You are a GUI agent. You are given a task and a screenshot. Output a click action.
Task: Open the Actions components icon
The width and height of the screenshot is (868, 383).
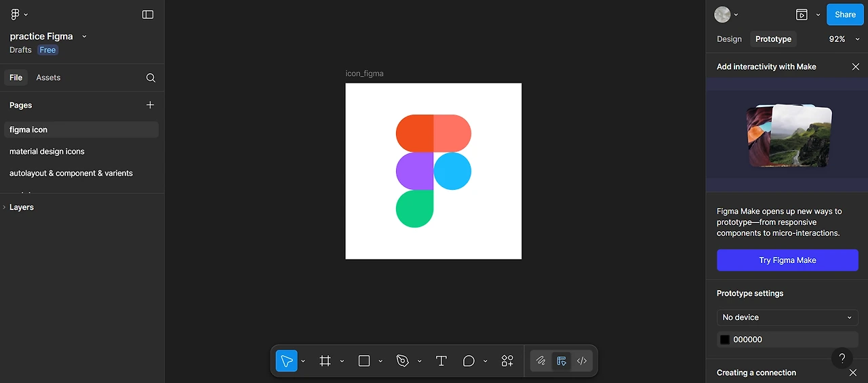point(507,361)
